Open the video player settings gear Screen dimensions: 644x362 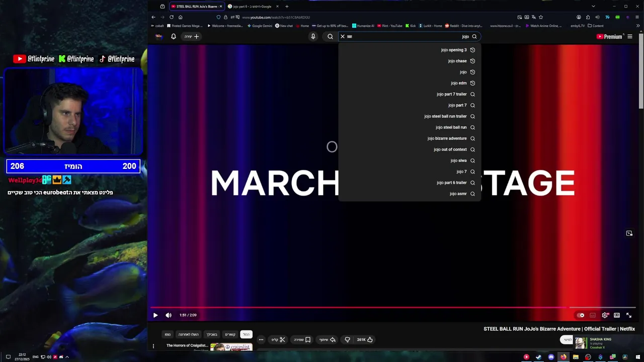[x=605, y=315]
